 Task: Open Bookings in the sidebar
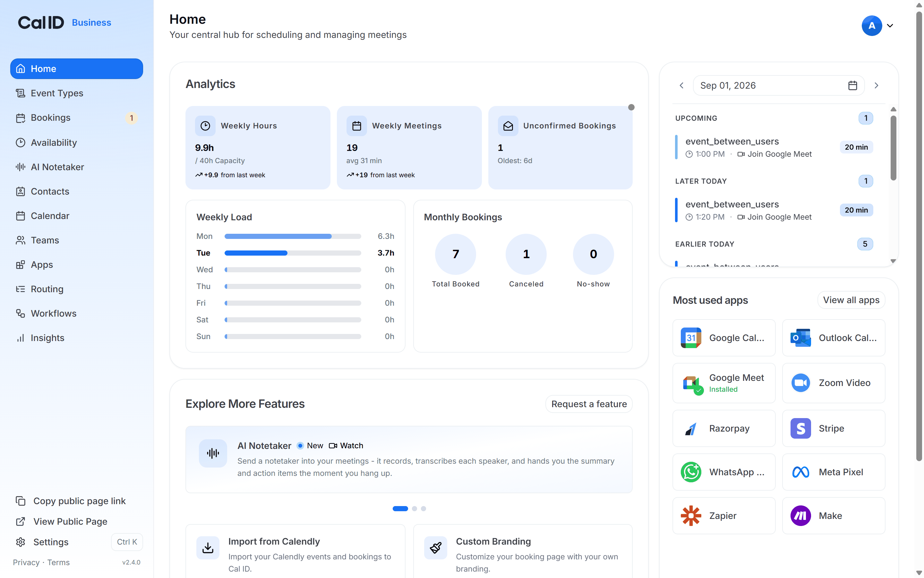coord(76,118)
